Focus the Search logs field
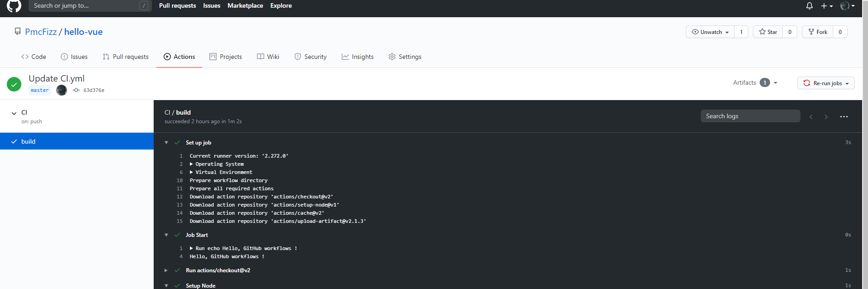The height and width of the screenshot is (289, 868). tap(750, 116)
